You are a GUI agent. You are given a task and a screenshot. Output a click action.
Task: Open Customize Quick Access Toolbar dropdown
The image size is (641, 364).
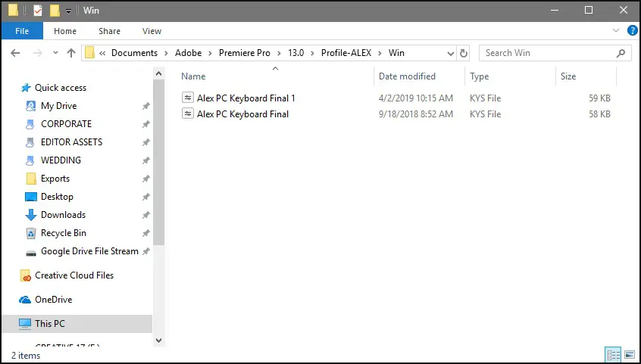click(68, 11)
